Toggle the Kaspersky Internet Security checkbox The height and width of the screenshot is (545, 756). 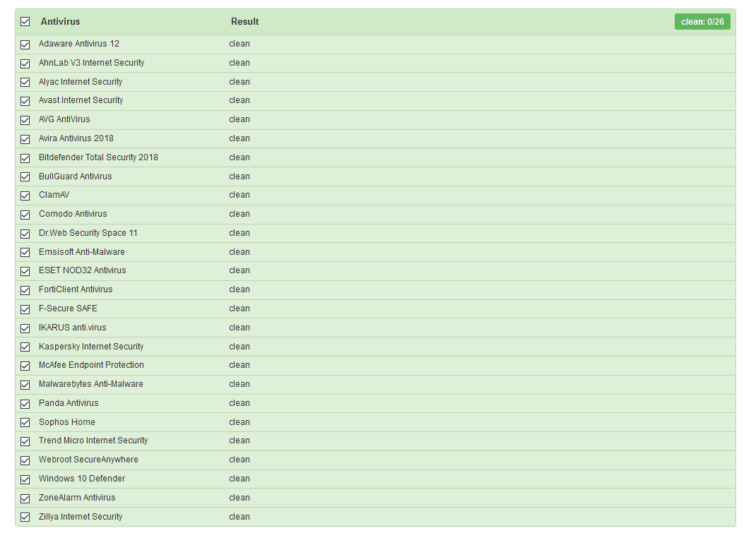(25, 347)
